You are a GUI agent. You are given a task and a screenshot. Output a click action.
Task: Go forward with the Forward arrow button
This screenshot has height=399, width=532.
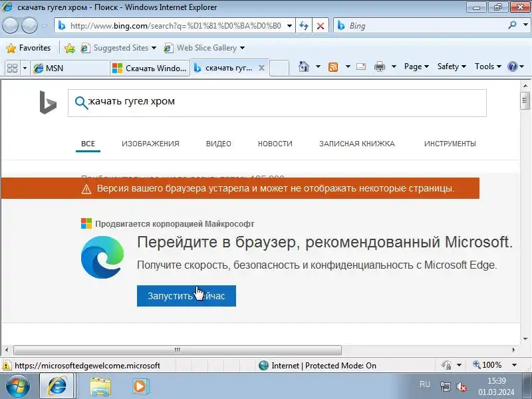tap(29, 25)
